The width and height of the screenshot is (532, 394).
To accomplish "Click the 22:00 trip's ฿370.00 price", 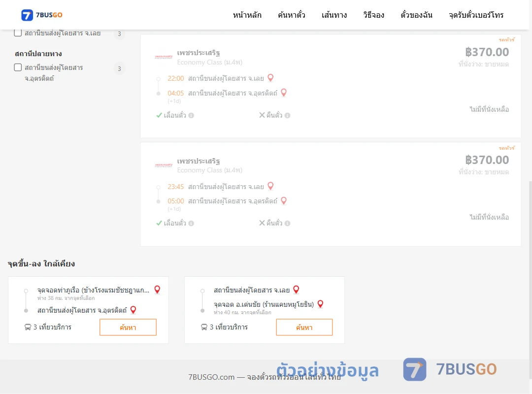I will click(487, 52).
